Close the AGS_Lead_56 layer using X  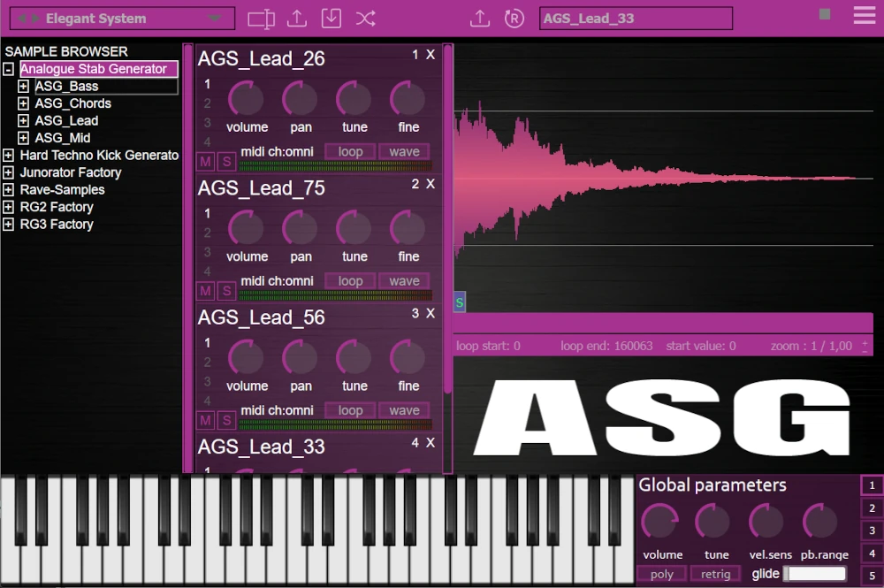(x=431, y=314)
